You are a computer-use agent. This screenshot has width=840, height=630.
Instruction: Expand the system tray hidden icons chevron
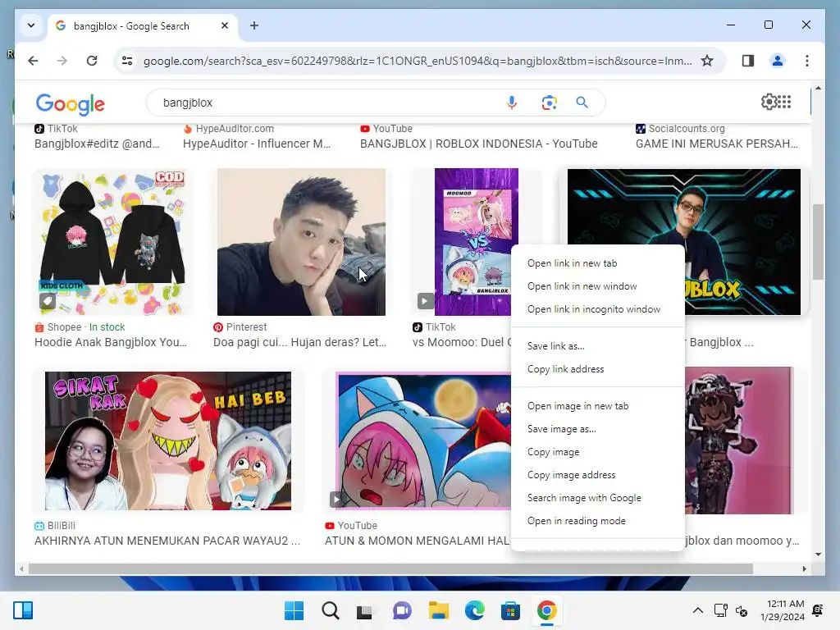(697, 610)
